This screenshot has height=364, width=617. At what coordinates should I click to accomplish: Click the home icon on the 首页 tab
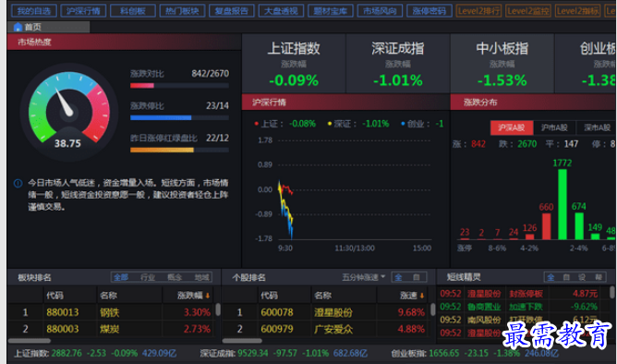click(18, 27)
